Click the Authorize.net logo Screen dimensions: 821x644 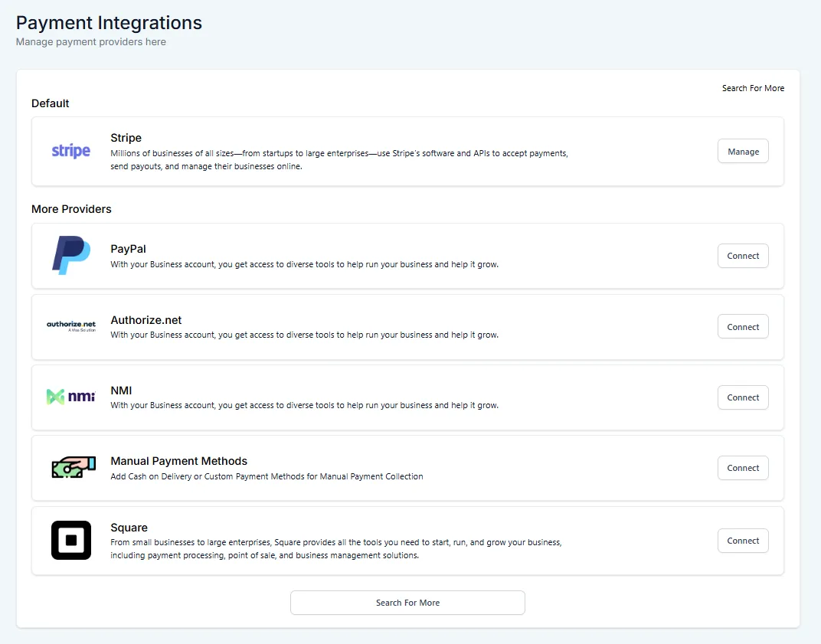pos(71,326)
